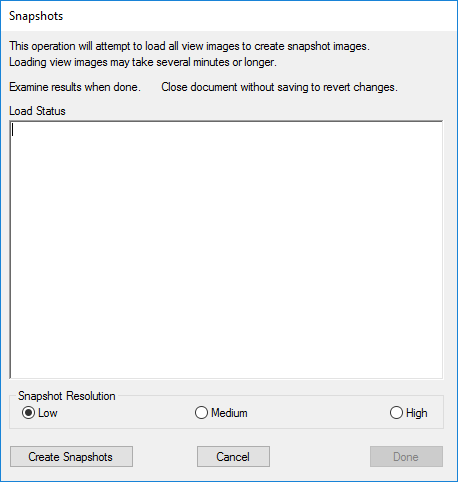Click the 'Examine results when done.' text
The height and width of the screenshot is (482, 458).
(75, 87)
